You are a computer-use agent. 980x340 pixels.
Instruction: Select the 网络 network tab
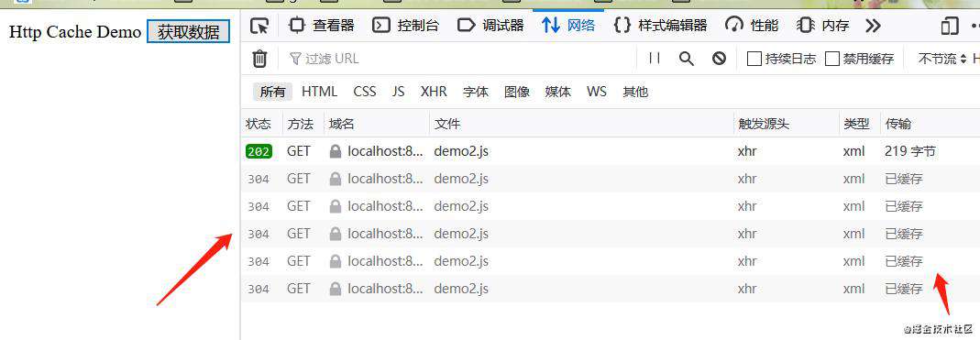click(x=568, y=26)
